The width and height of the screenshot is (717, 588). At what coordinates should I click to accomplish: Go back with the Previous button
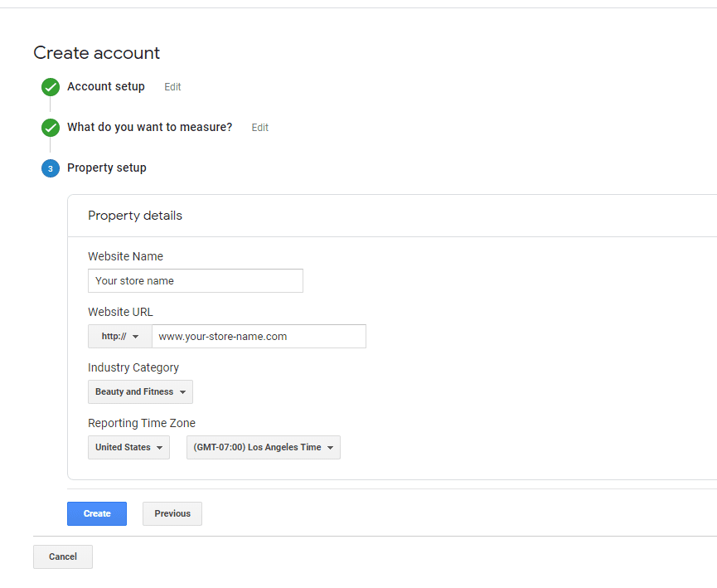[172, 514]
